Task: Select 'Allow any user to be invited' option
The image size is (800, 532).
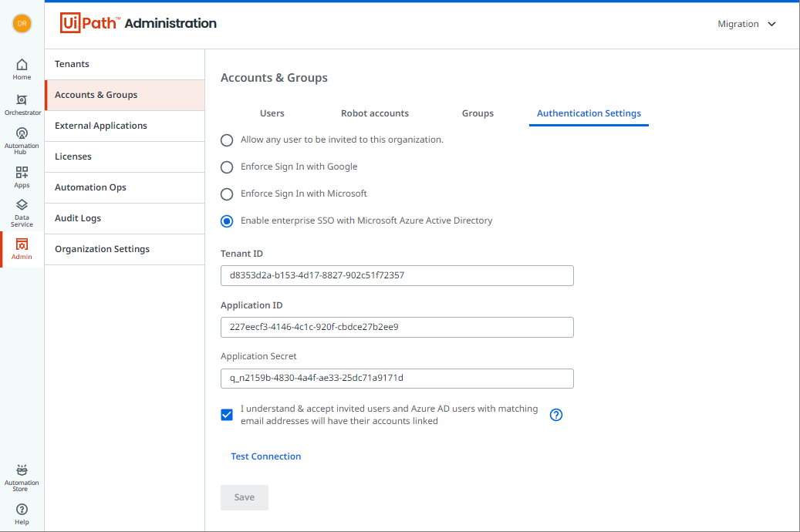Action: click(227, 140)
